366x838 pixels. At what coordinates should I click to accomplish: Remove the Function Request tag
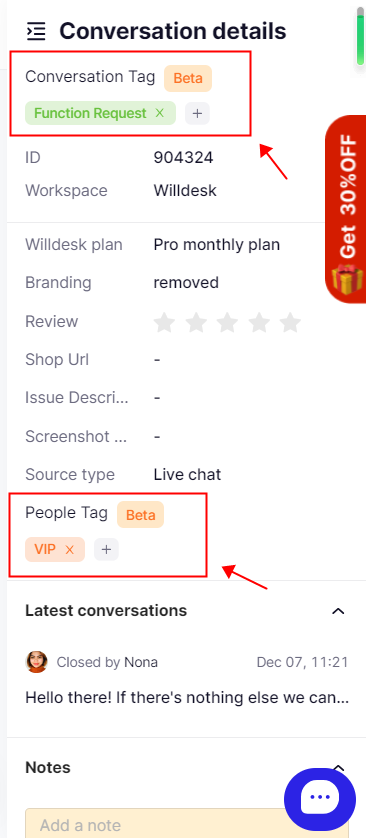(x=159, y=113)
